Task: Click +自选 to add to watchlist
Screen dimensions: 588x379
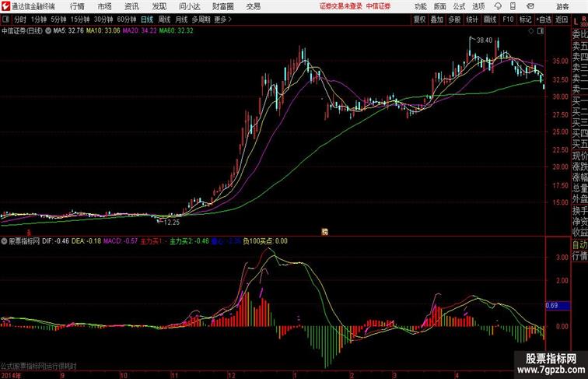Action: click(x=544, y=19)
